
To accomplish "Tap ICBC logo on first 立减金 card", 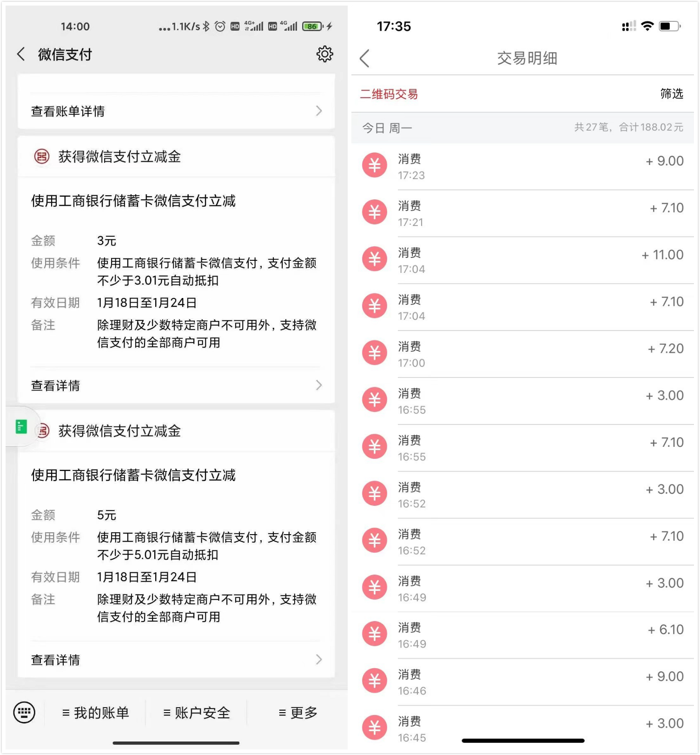I will 42,157.
